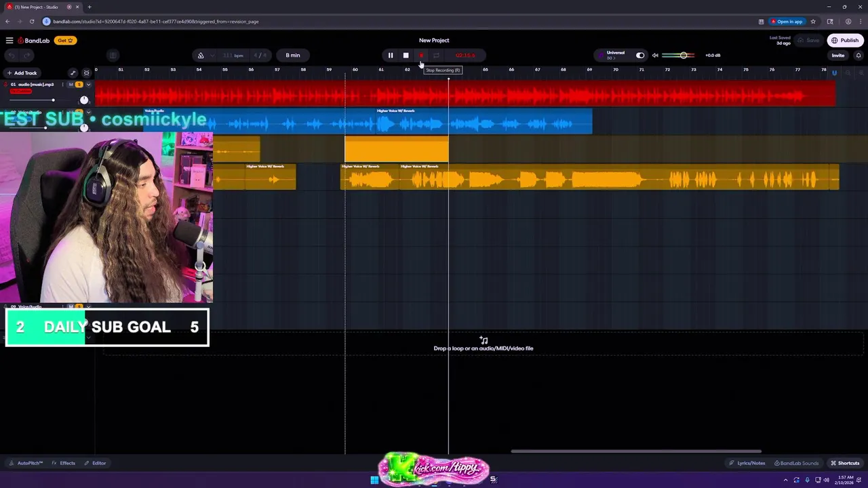Mute master output speaker icon
Viewport: 868px width, 488px height.
click(655, 56)
